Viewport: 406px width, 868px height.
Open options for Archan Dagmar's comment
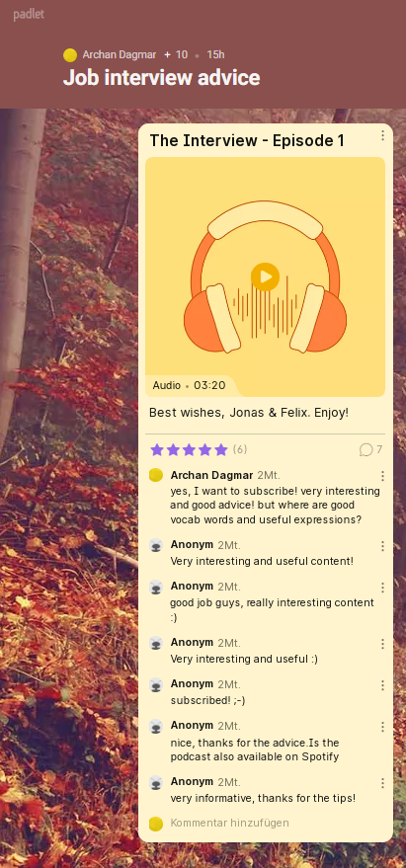coord(382,476)
